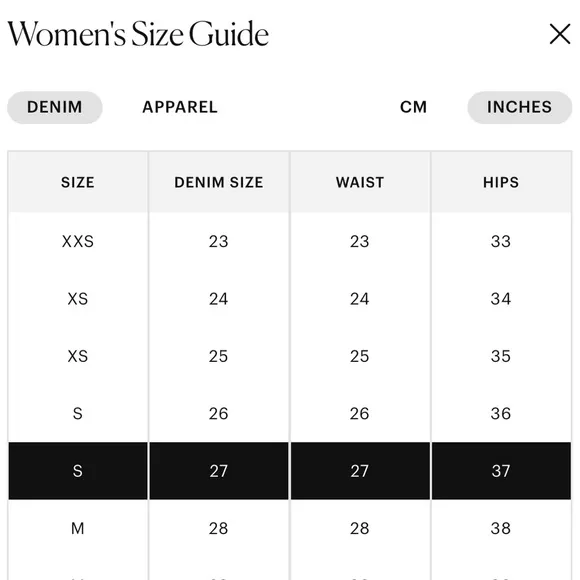Toggle measurements to CM

point(413,107)
